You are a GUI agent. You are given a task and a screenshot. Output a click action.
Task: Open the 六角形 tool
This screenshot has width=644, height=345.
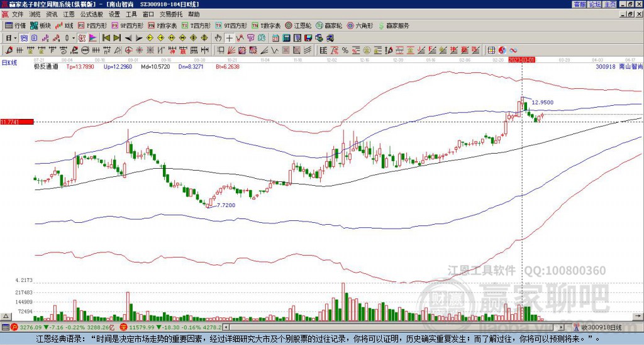pos(360,25)
